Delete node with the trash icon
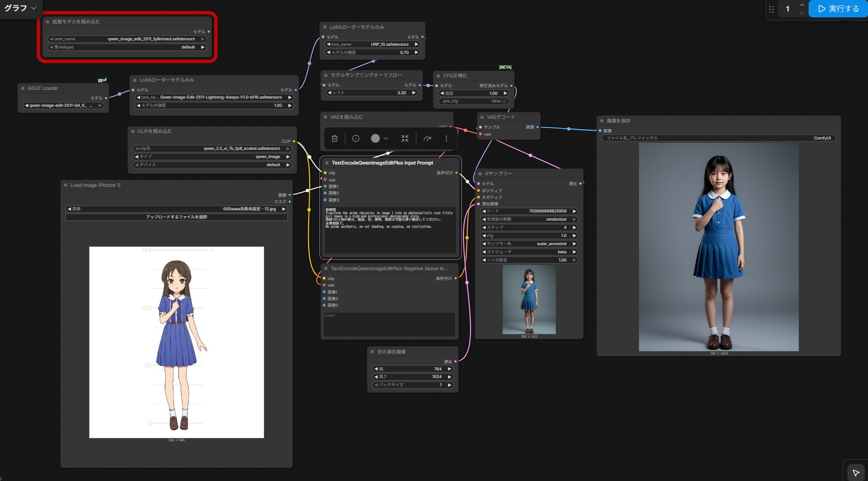Image resolution: width=868 pixels, height=481 pixels. [335, 138]
